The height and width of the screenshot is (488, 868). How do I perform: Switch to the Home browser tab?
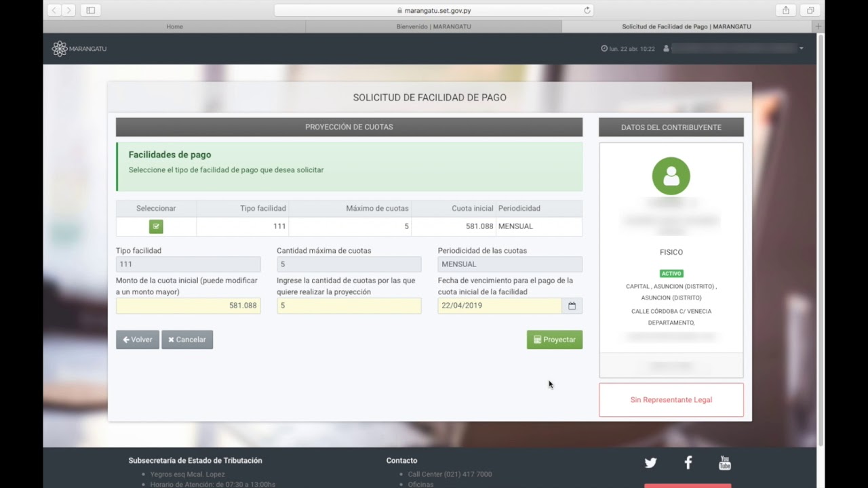click(174, 26)
